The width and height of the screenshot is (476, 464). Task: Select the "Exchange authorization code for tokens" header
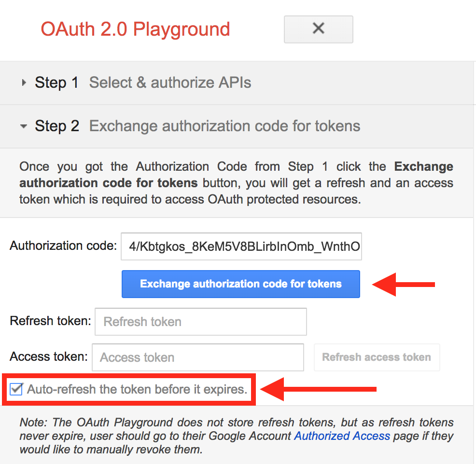pos(224,126)
